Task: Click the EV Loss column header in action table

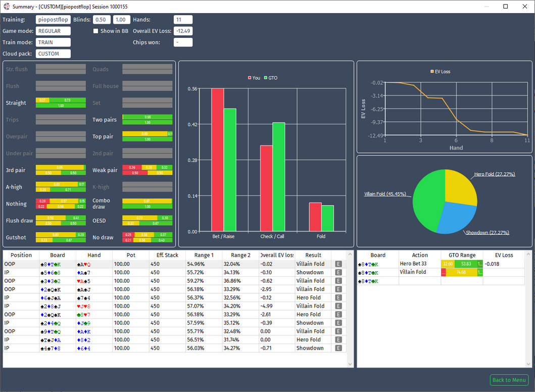Action: [x=504, y=255]
